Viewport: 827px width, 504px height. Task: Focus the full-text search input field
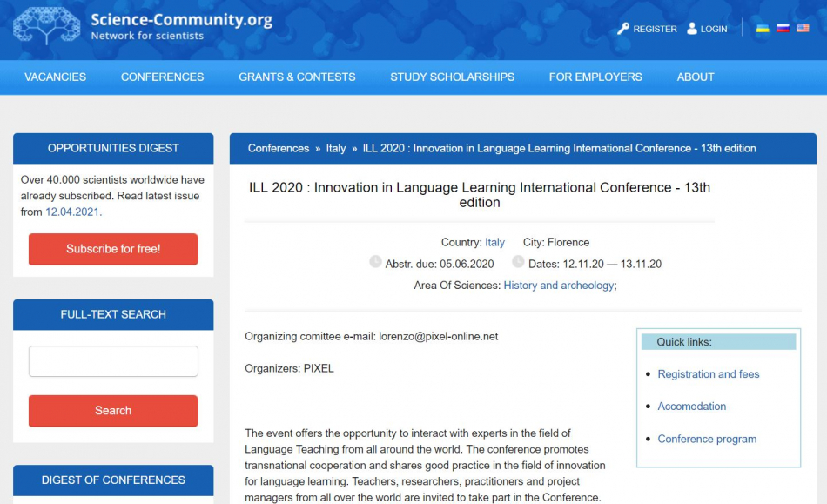point(113,361)
